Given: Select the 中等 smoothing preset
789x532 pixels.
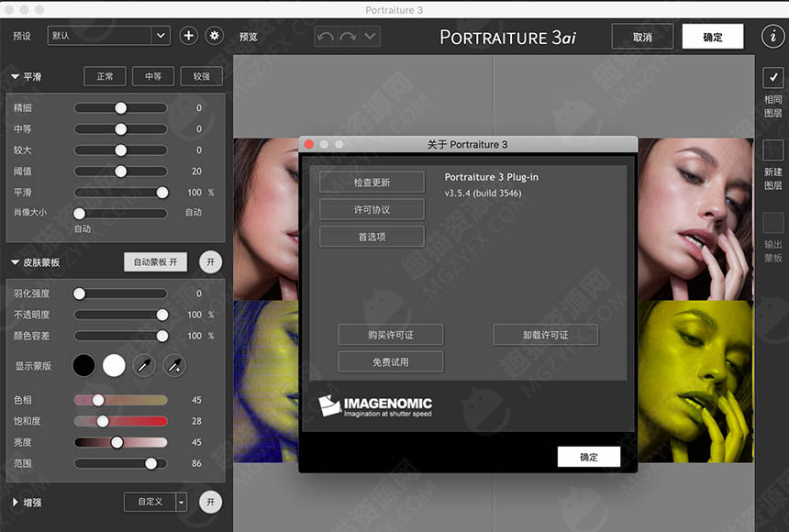Looking at the screenshot, I should click(x=153, y=76).
